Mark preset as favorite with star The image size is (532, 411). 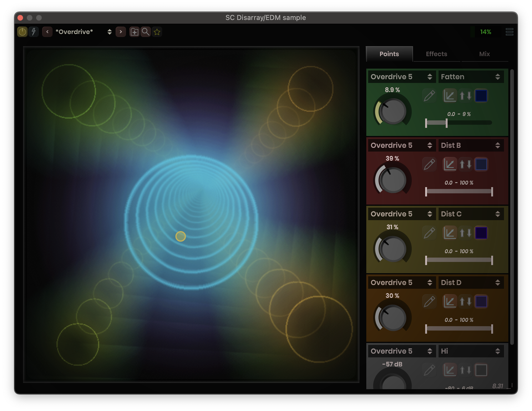point(157,32)
